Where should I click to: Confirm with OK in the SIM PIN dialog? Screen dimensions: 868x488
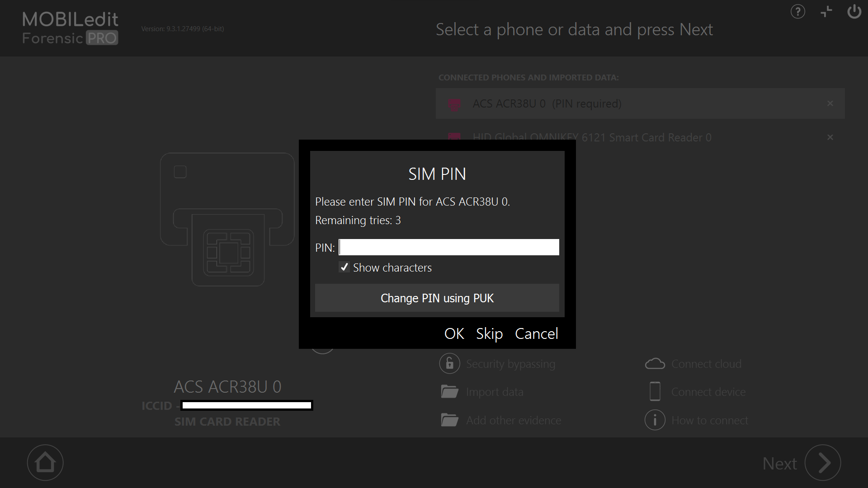[x=454, y=333]
